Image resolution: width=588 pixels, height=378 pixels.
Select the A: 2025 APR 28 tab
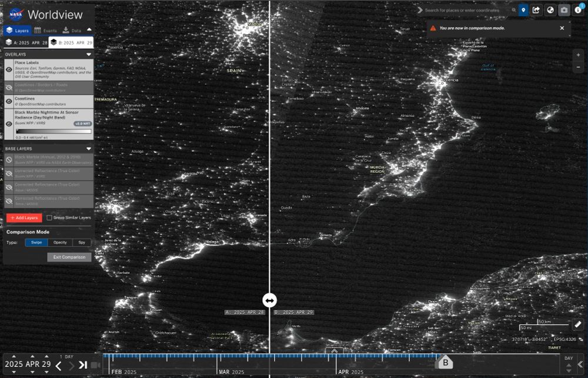point(26,43)
